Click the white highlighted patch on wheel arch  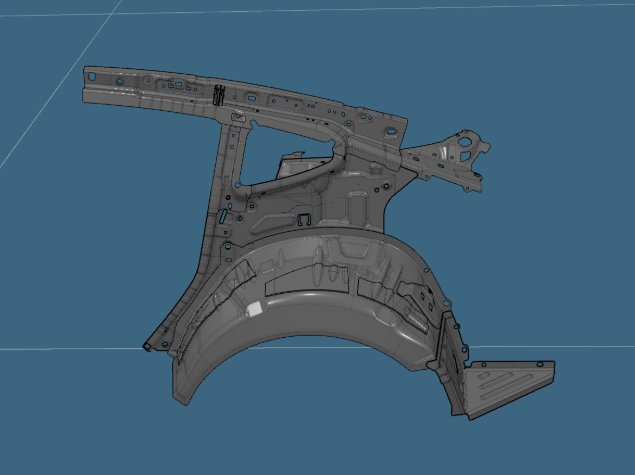point(255,309)
